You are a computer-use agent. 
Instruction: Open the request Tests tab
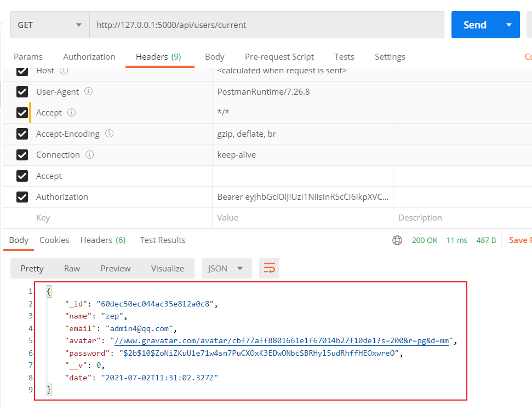point(344,56)
